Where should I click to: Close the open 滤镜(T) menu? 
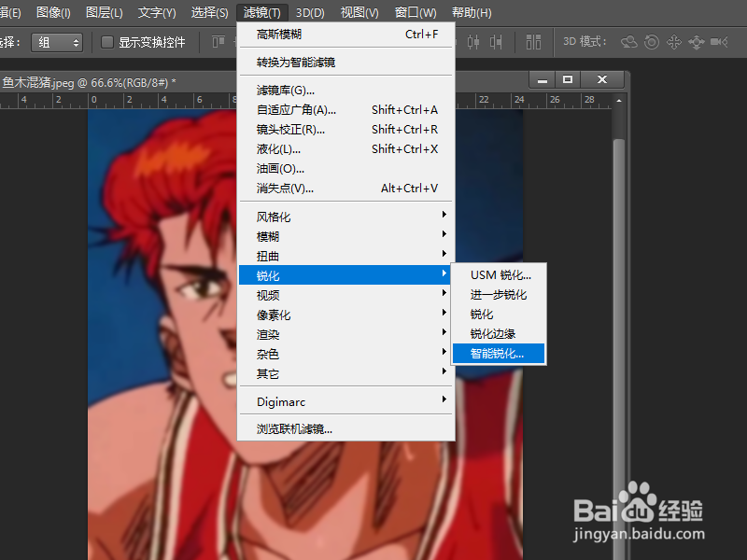click(262, 12)
